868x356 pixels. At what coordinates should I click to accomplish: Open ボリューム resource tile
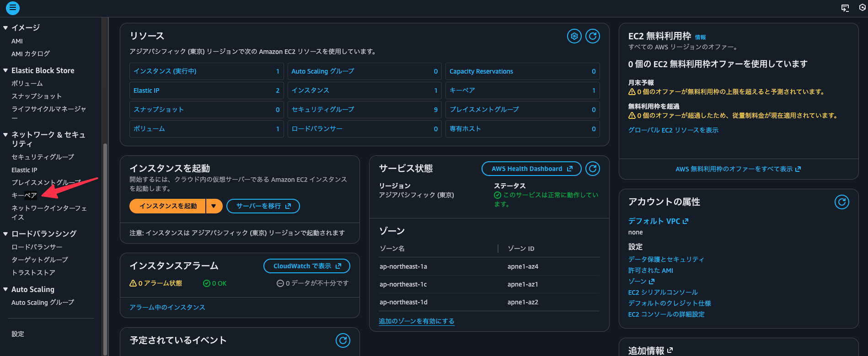click(x=207, y=129)
